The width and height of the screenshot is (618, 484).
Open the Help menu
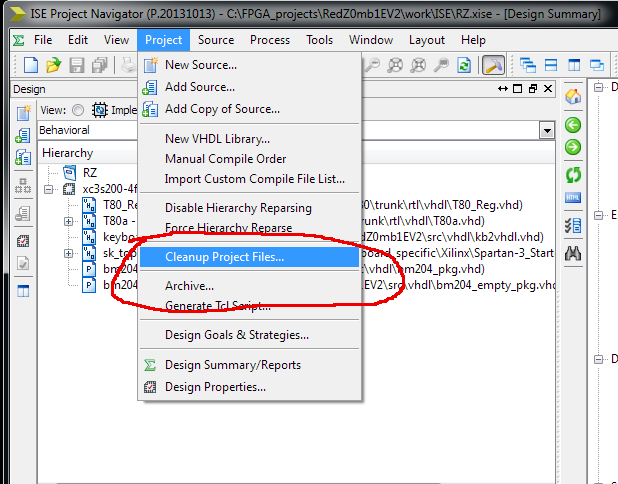(473, 40)
